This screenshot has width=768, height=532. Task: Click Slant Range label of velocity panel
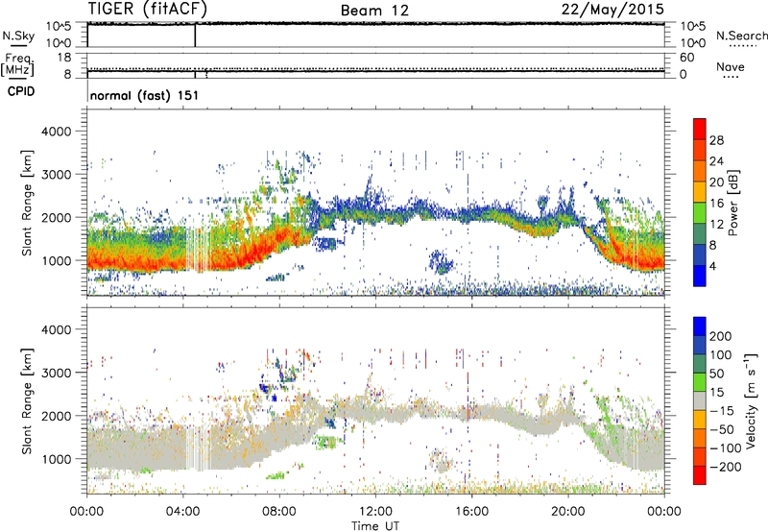pos(27,401)
